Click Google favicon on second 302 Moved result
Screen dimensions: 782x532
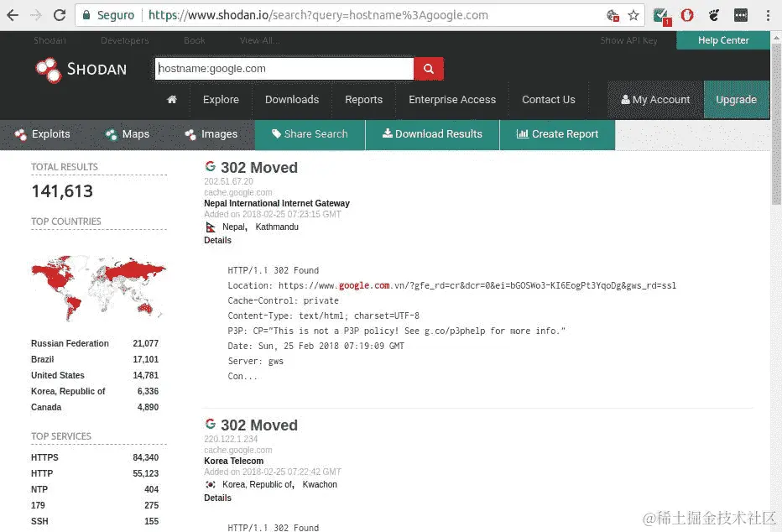coord(211,424)
